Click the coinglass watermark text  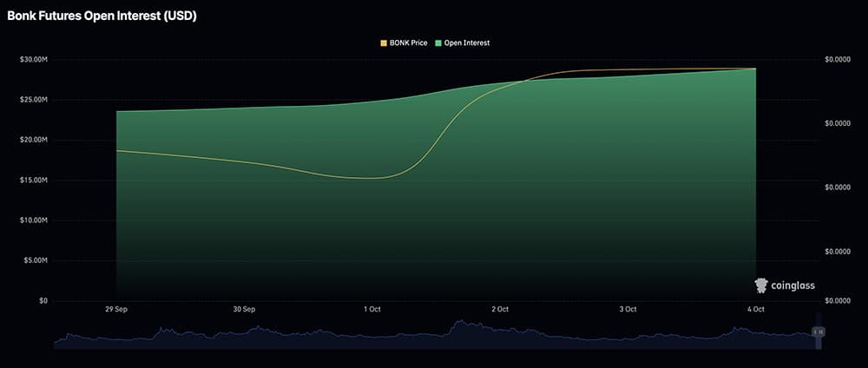[792, 286]
